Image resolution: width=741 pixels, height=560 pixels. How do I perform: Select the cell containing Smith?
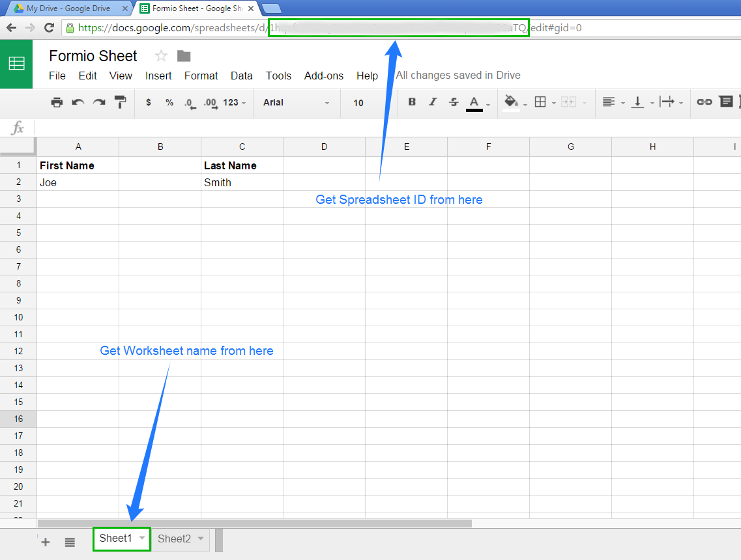[242, 182]
